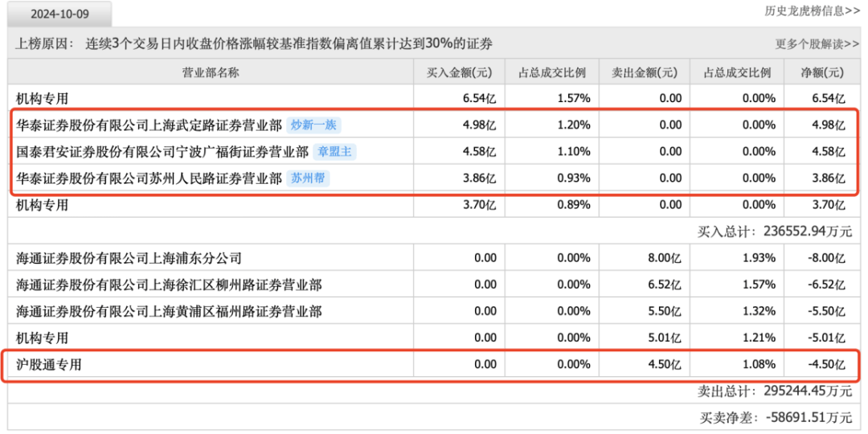Viewport: 868px width, 434px height.
Task: Click the 买卖净差 -58691.51万元 text
Action: tap(776, 418)
